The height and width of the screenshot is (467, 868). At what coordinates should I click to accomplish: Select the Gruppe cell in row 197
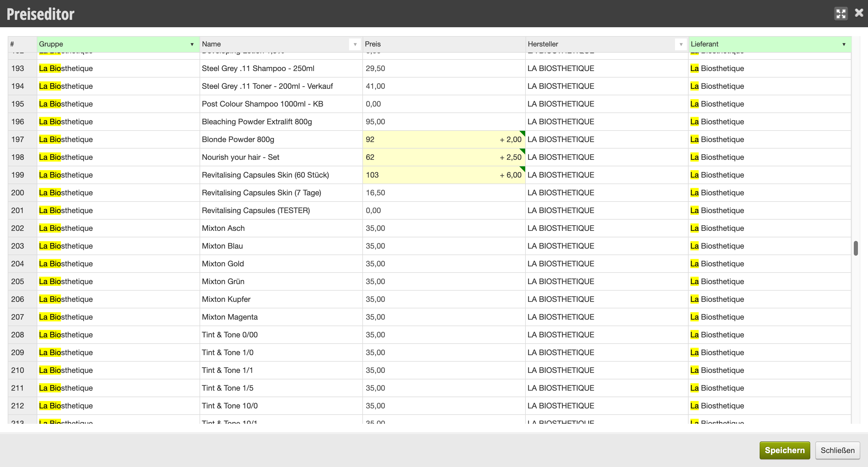[x=118, y=139]
